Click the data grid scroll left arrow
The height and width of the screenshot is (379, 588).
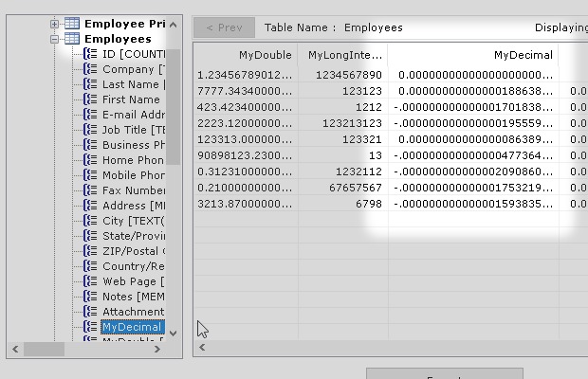[x=202, y=348]
